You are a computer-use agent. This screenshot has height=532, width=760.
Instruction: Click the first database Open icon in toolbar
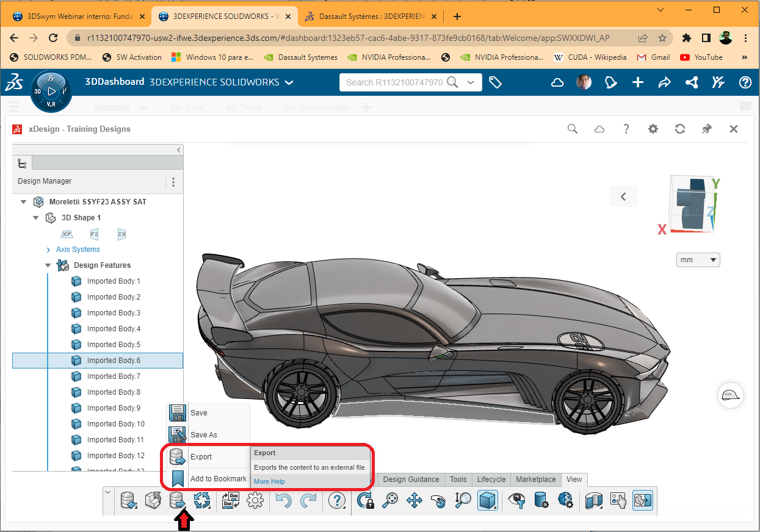point(129,501)
